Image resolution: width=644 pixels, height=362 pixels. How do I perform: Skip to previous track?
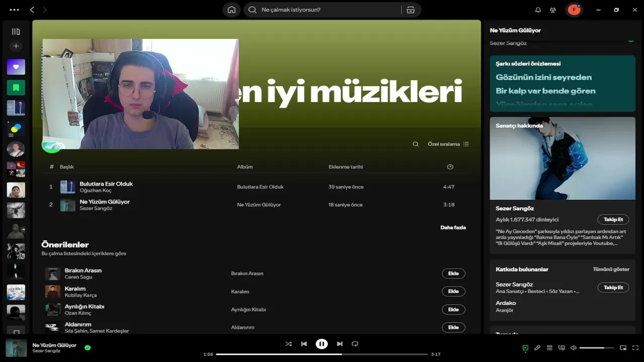[304, 344]
